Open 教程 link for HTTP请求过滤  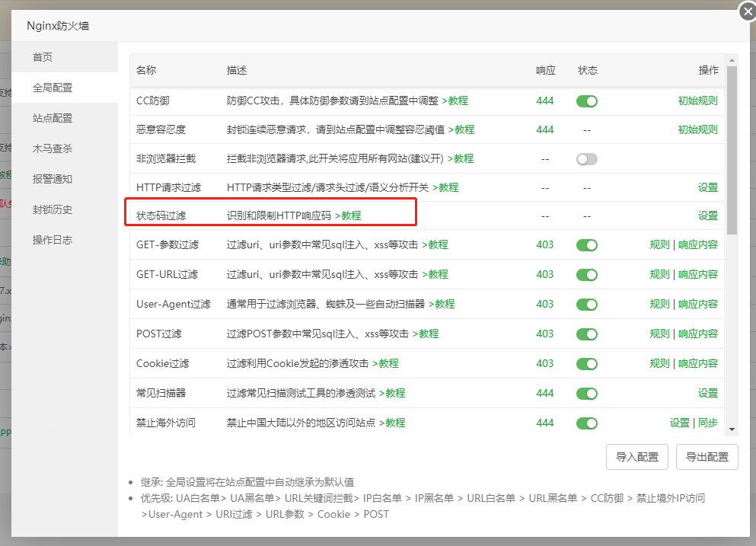pyautogui.click(x=445, y=187)
